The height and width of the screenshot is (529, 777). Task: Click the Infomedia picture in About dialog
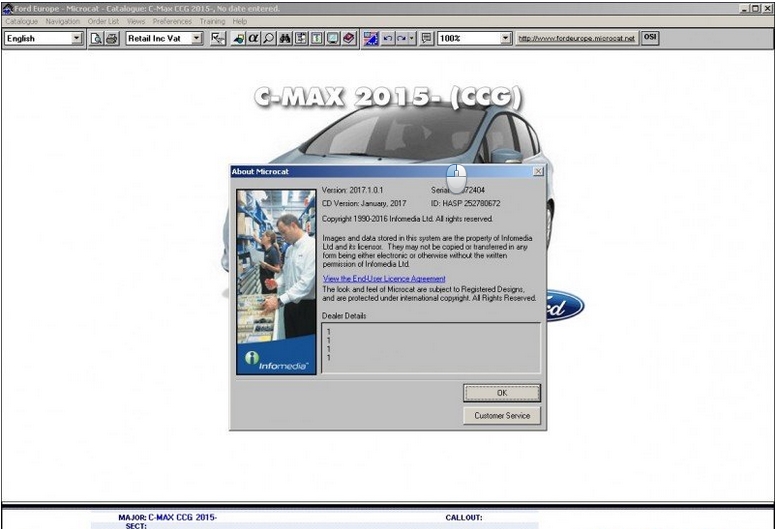coord(277,282)
